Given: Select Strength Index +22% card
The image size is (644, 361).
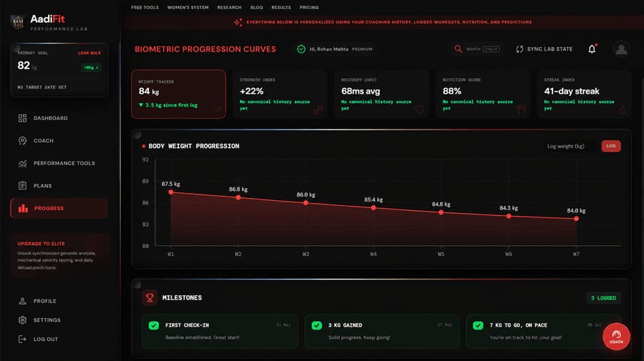Looking at the screenshot, I should coord(280,94).
